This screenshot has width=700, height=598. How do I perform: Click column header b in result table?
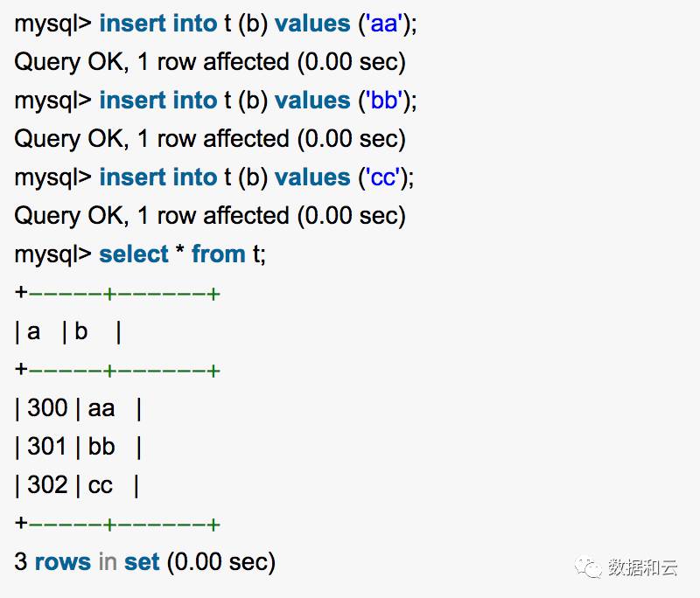[81, 332]
